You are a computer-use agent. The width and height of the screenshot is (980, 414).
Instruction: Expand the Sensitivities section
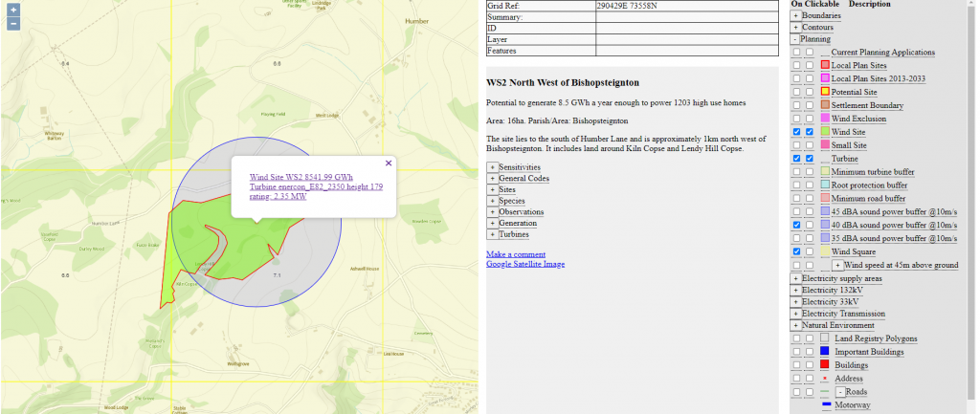492,167
